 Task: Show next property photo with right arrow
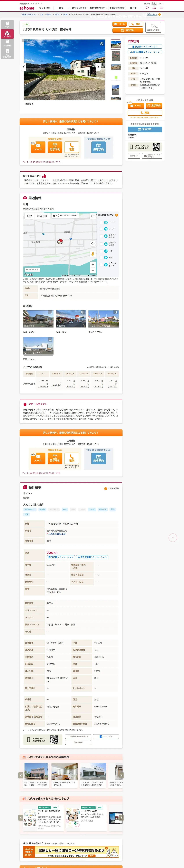(98, 67)
